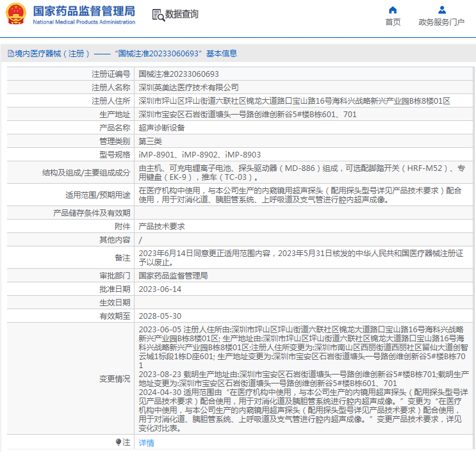The width and height of the screenshot is (476, 452).
Task: Click the national emblem logo
Action: tap(16, 13)
